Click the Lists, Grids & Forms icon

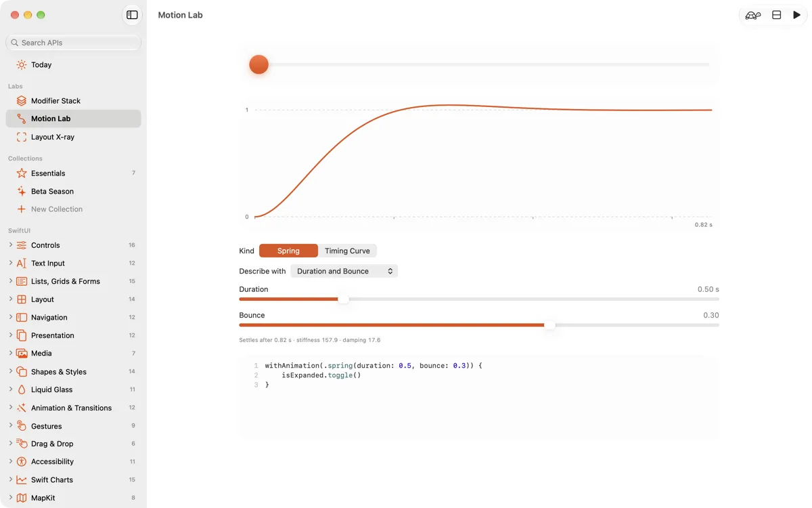22,281
